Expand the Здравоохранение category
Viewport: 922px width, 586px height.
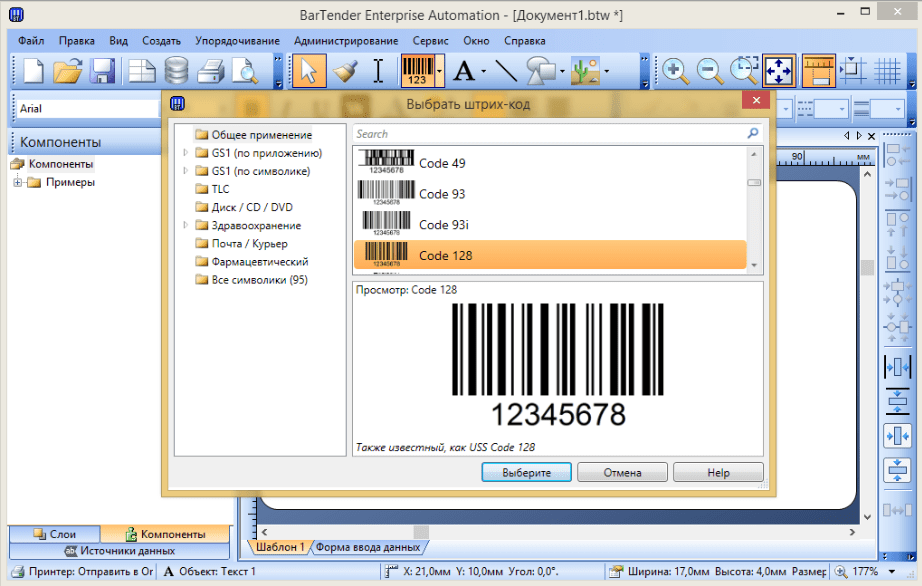[186, 226]
